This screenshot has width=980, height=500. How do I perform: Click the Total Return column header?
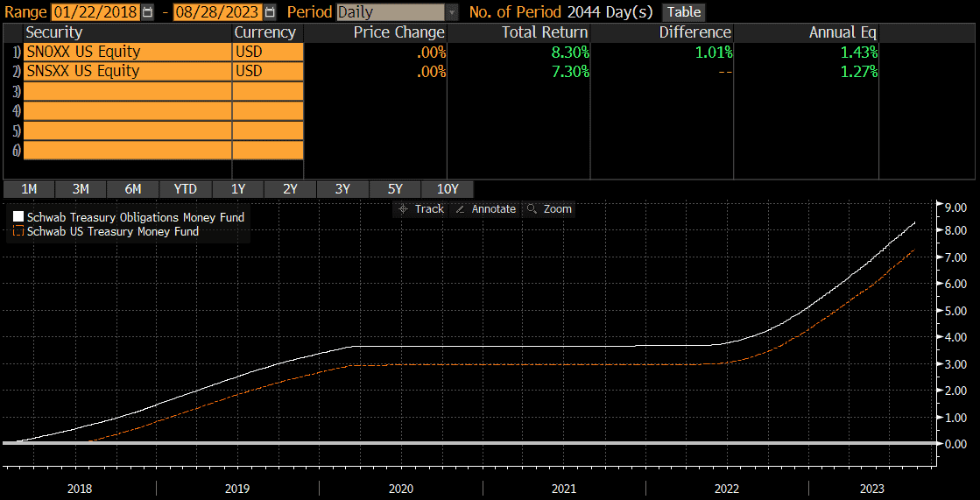[546, 32]
